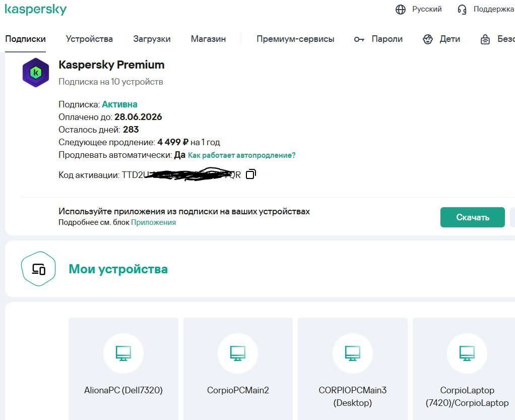Click the child face icon beside Дети
The image size is (515, 420).
click(428, 39)
